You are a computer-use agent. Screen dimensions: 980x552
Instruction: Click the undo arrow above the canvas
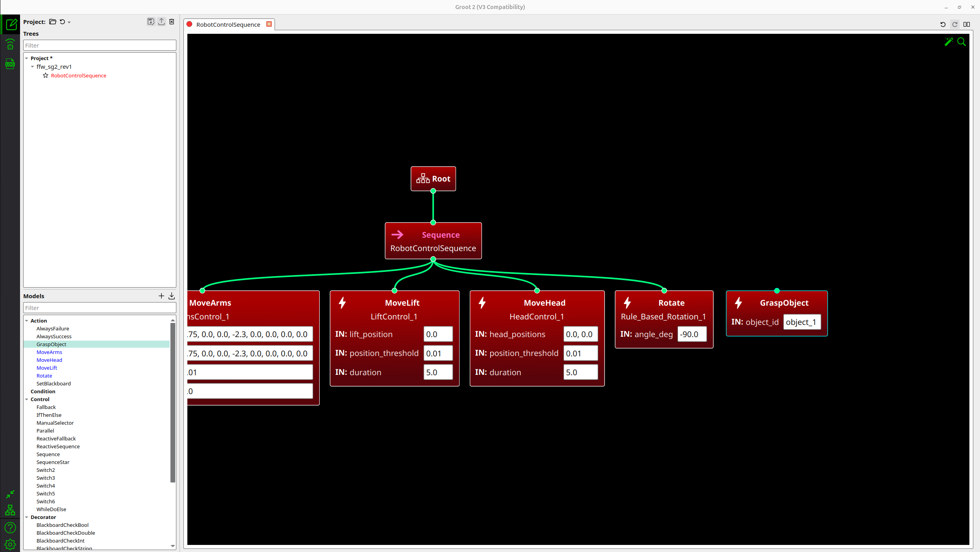coord(942,24)
